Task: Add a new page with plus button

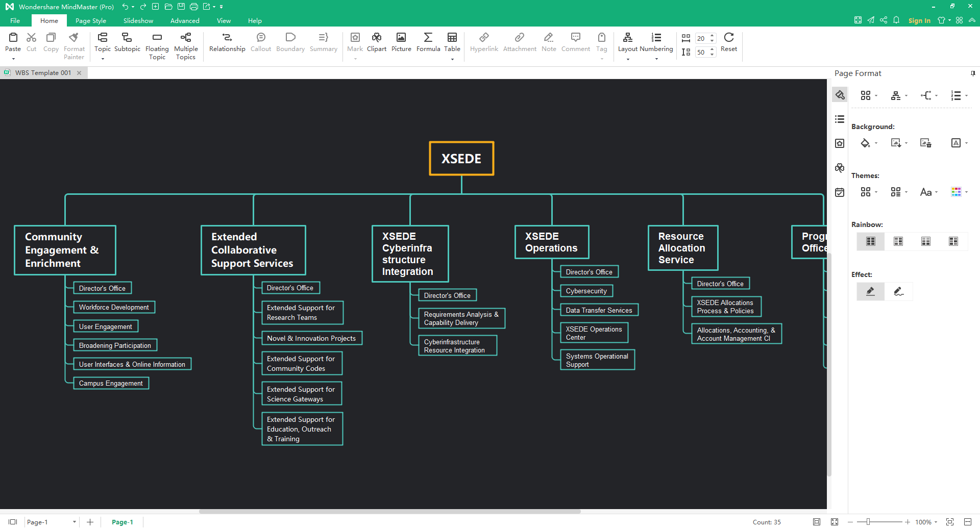Action: (x=90, y=522)
